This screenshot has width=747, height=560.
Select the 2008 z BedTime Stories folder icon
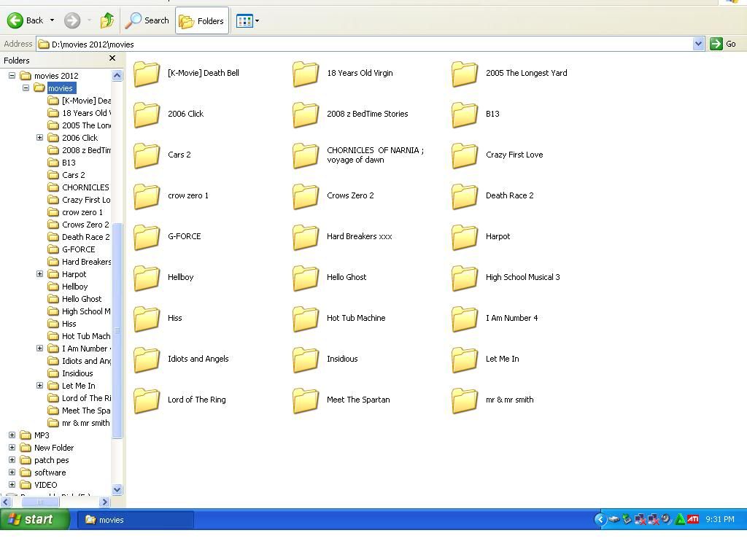306,114
